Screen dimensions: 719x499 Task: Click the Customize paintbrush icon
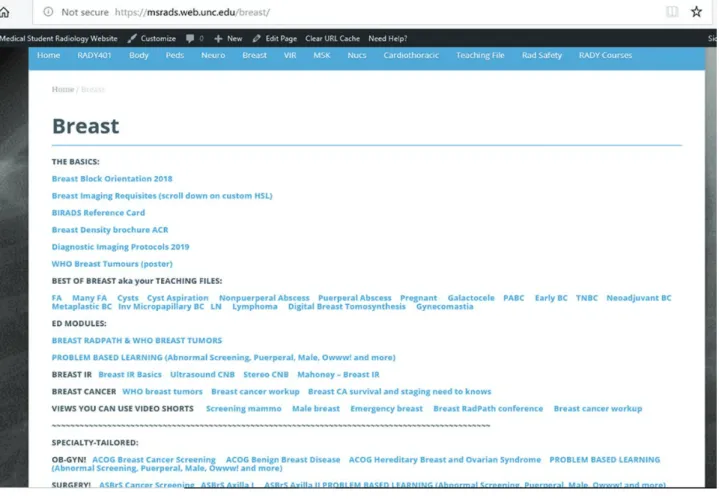click(132, 39)
